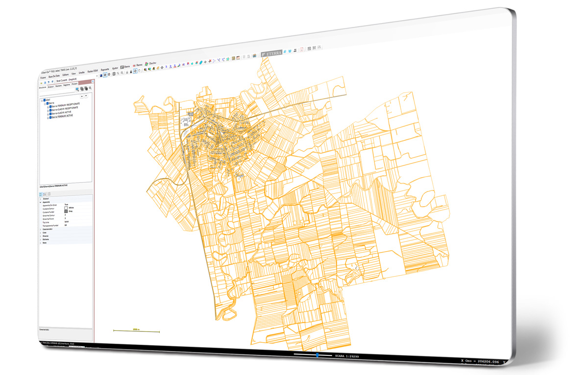Select the pan crosshair tool in toolbar
Image resolution: width=588 pixels, height=375 pixels.
click(x=135, y=71)
